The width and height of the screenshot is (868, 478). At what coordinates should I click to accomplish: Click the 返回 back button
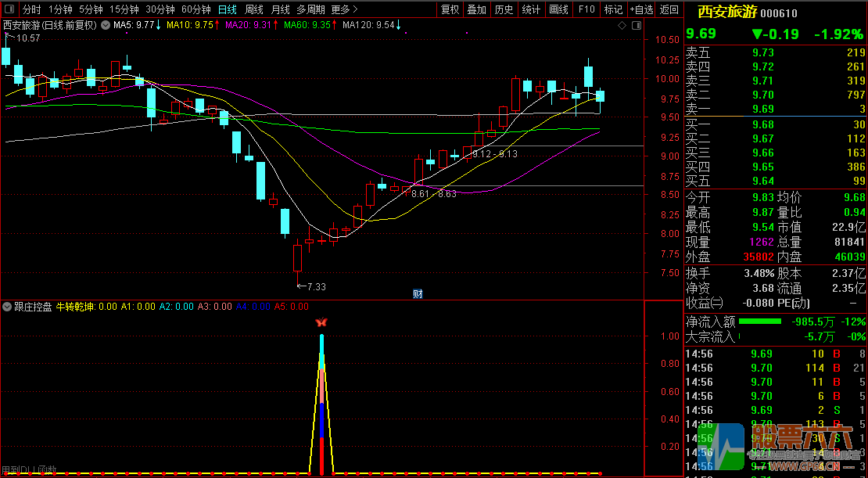[669, 9]
